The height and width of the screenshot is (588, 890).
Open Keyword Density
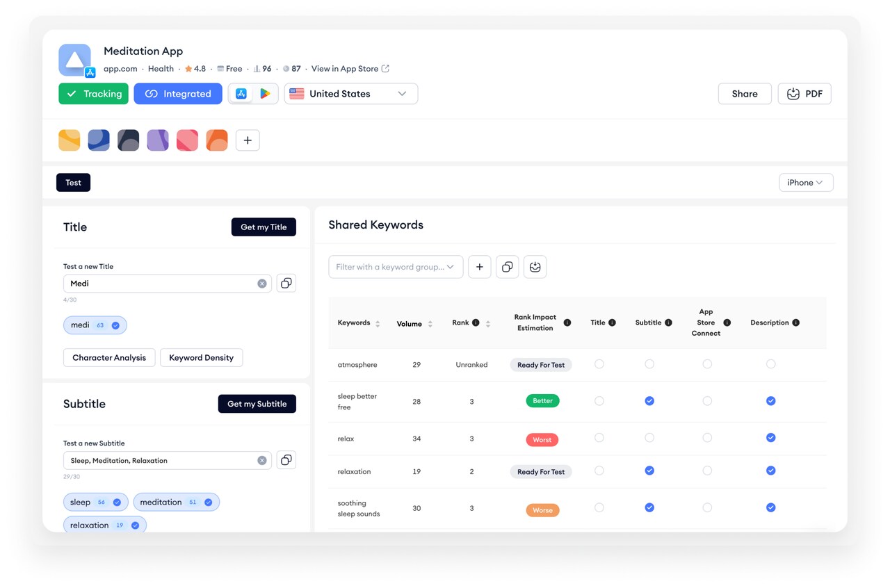(x=202, y=358)
